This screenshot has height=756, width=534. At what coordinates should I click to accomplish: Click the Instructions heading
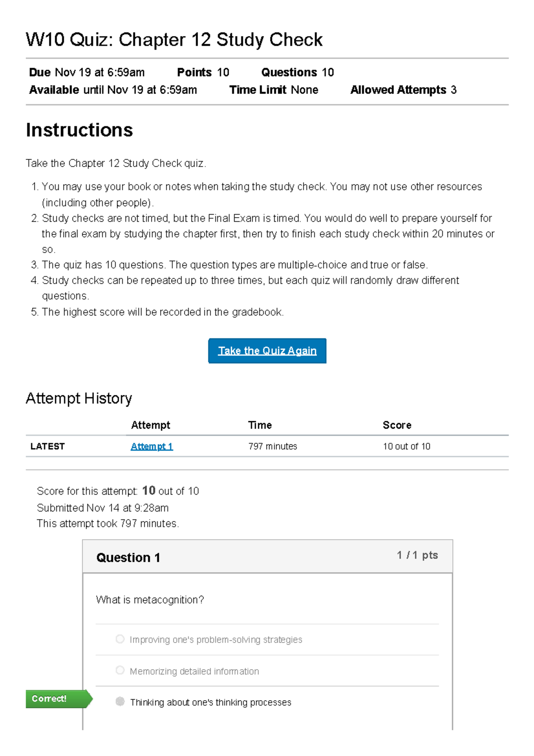click(x=79, y=130)
